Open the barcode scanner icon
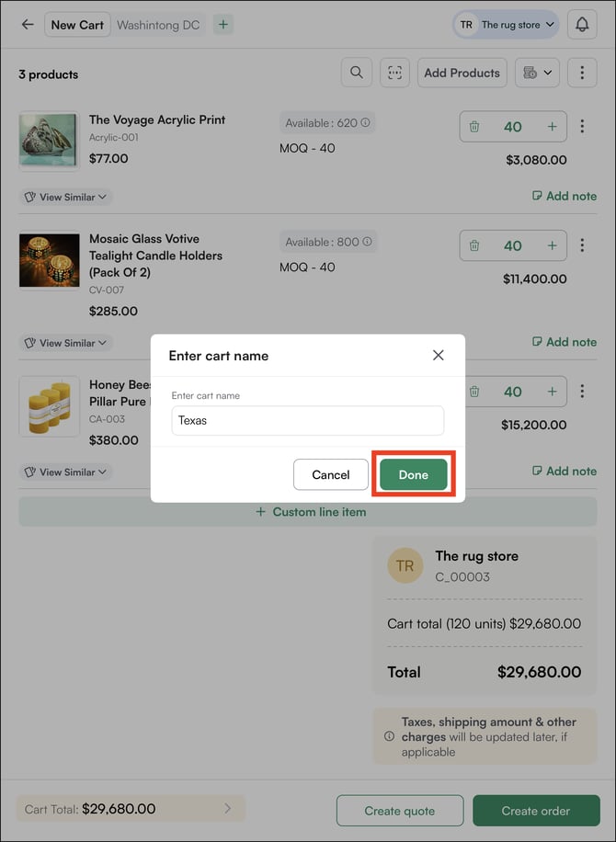The height and width of the screenshot is (842, 616). (395, 74)
